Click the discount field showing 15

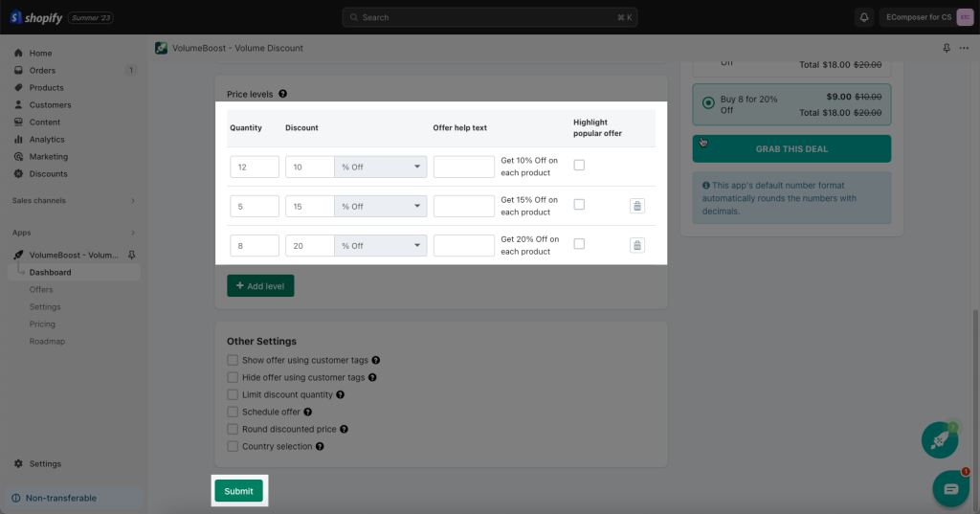point(310,207)
